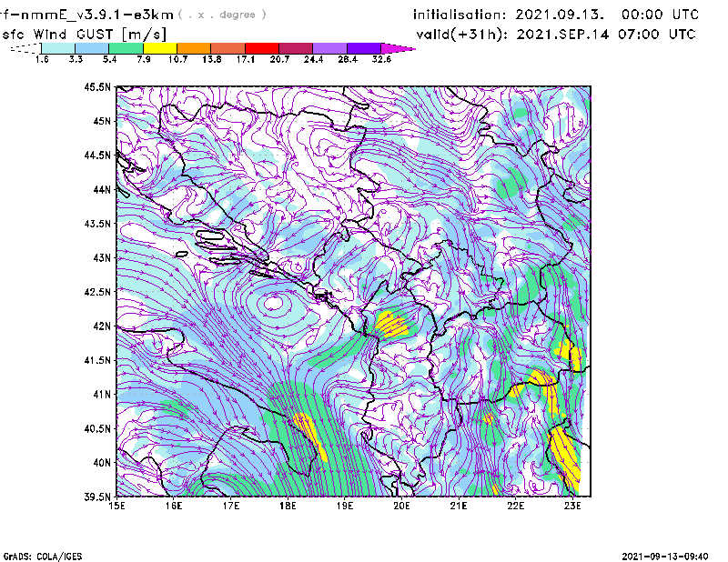
Task: Click the '( . x . degree )' text
Action: click(222, 15)
